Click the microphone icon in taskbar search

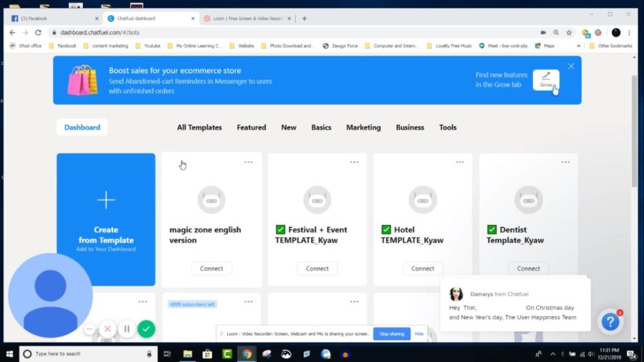(150, 354)
